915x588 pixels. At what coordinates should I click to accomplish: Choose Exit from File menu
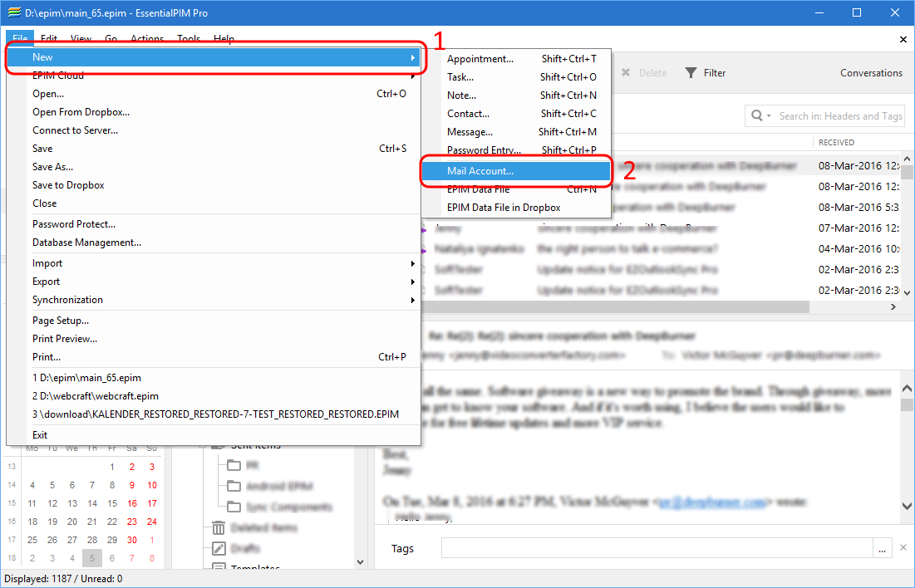[x=214, y=435]
